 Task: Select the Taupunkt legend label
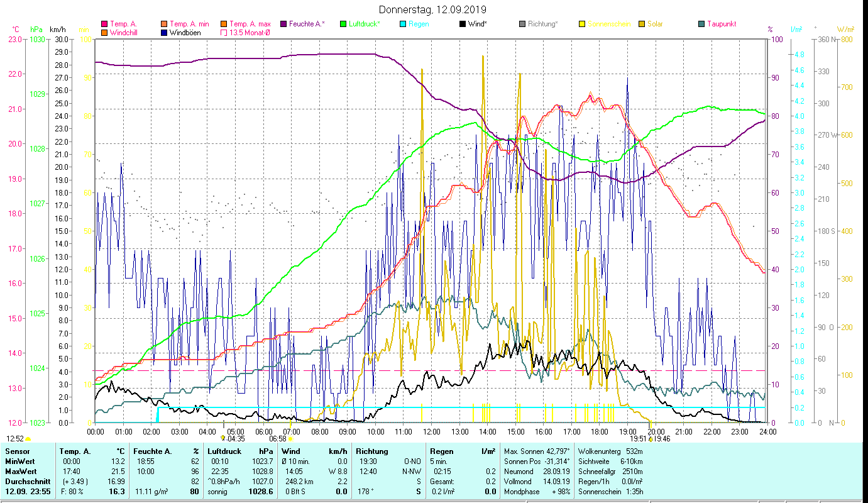[x=721, y=24]
